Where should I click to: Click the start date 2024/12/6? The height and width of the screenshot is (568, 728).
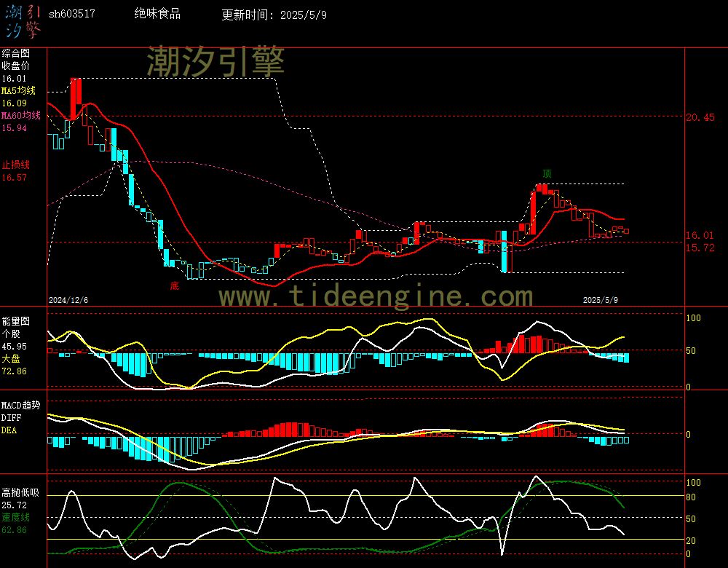coord(68,300)
